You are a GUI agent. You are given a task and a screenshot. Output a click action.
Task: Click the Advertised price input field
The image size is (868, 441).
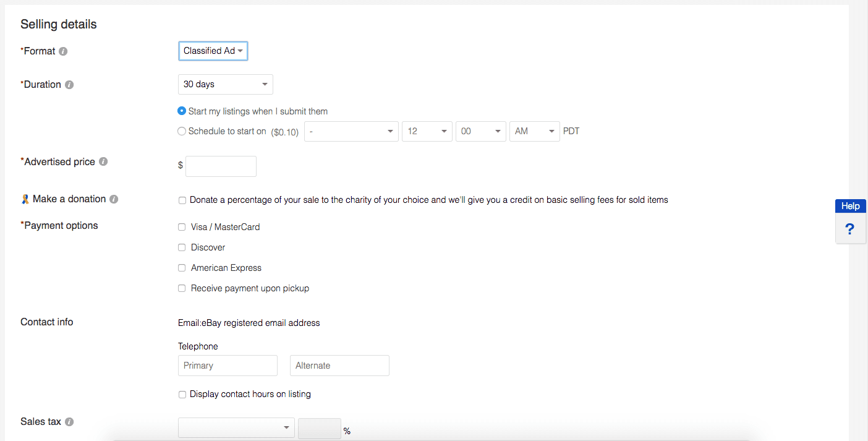point(221,166)
